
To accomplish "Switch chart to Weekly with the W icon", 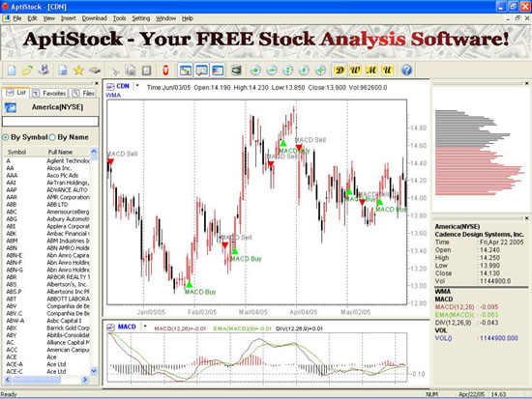I will click(x=355, y=71).
